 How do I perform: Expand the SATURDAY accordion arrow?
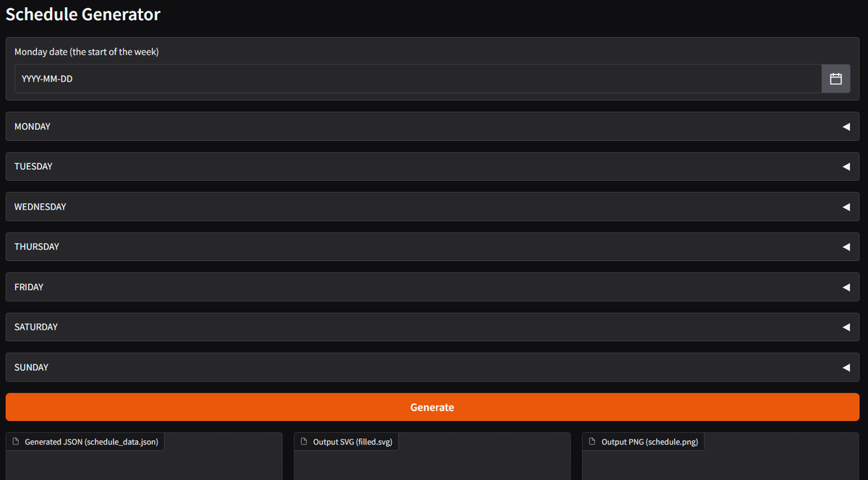click(846, 327)
